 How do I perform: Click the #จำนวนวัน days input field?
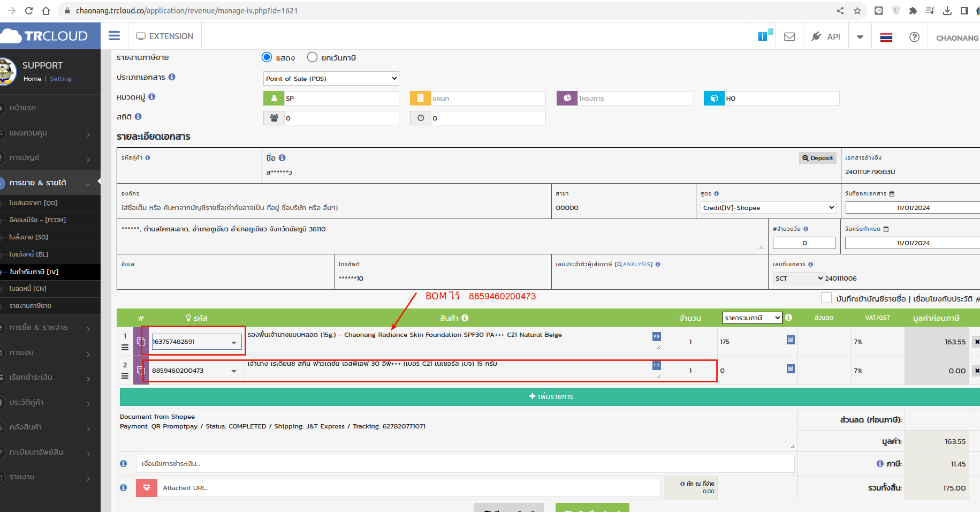(x=804, y=243)
